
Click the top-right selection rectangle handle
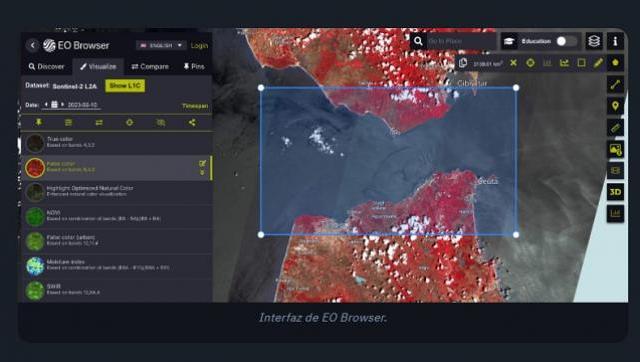point(516,87)
